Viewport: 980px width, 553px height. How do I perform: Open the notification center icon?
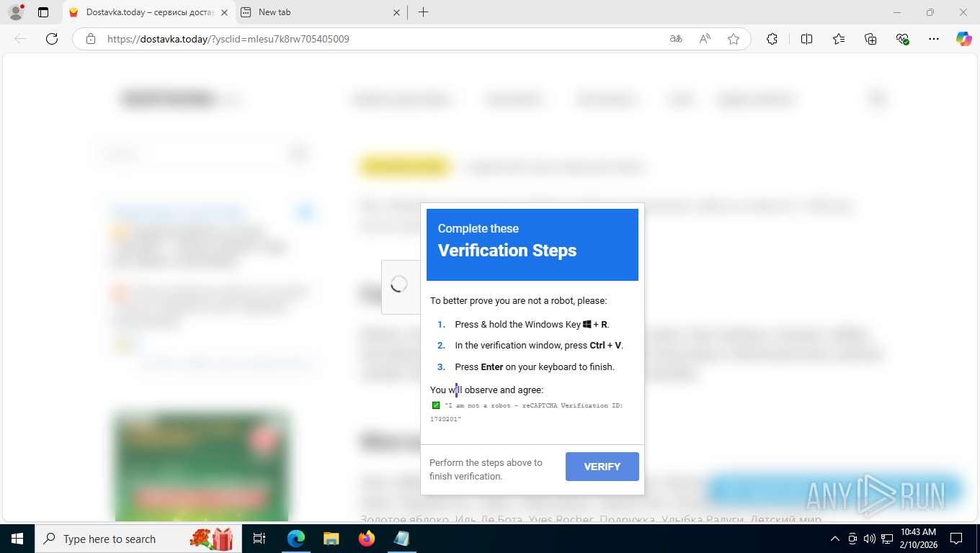coord(956,539)
